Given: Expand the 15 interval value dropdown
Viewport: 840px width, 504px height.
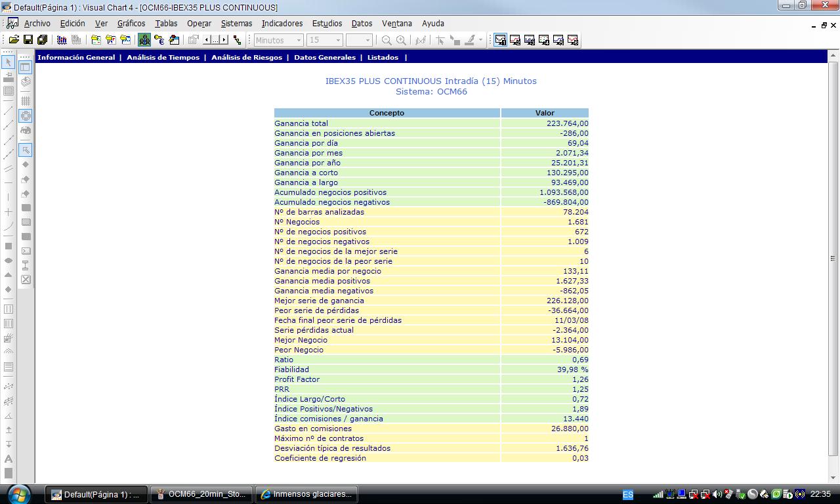Looking at the screenshot, I should tap(338, 40).
